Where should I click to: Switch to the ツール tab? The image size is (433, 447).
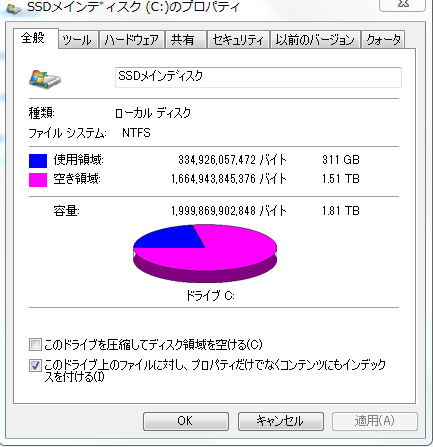click(x=78, y=40)
